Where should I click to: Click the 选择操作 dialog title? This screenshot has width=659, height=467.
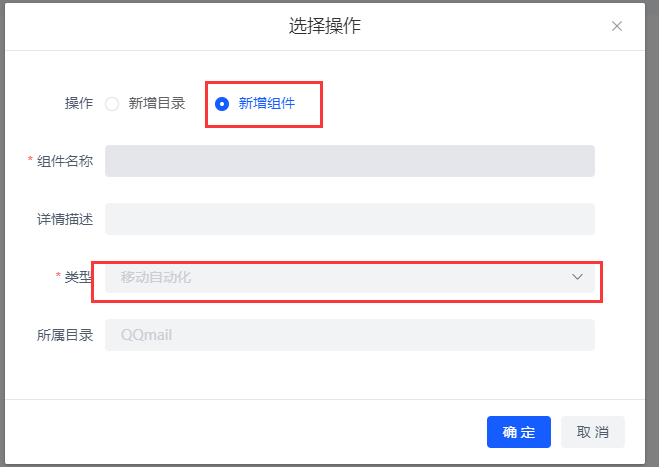[x=325, y=26]
